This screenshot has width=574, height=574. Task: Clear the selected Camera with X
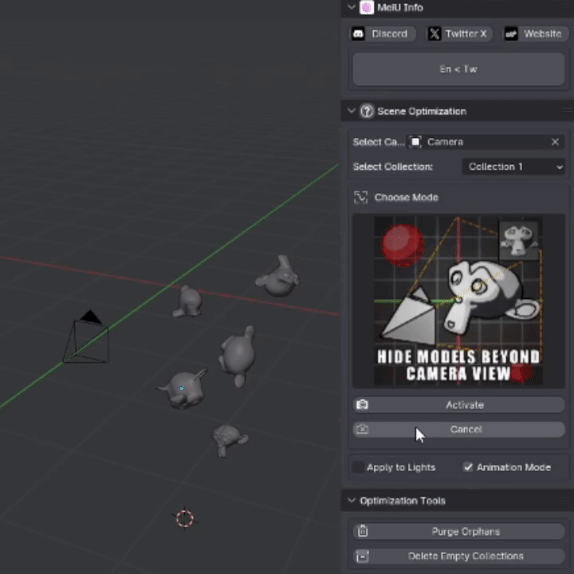(x=555, y=142)
